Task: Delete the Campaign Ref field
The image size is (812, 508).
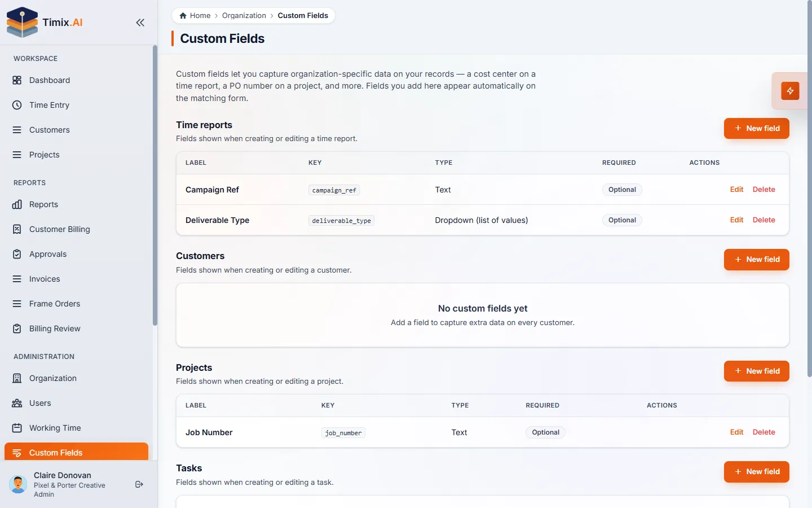Action: click(x=764, y=190)
